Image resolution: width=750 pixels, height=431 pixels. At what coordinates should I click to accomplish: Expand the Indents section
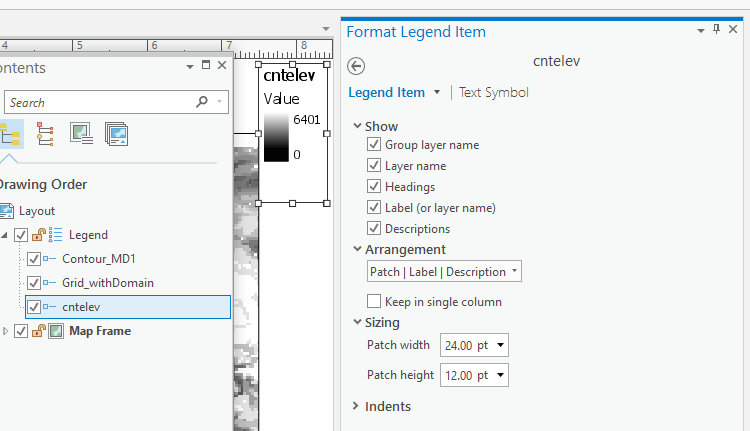coord(358,406)
